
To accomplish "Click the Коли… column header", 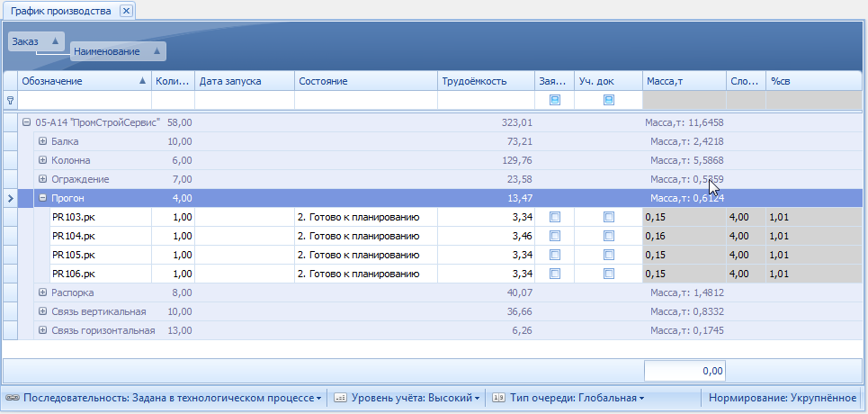I will tap(174, 81).
